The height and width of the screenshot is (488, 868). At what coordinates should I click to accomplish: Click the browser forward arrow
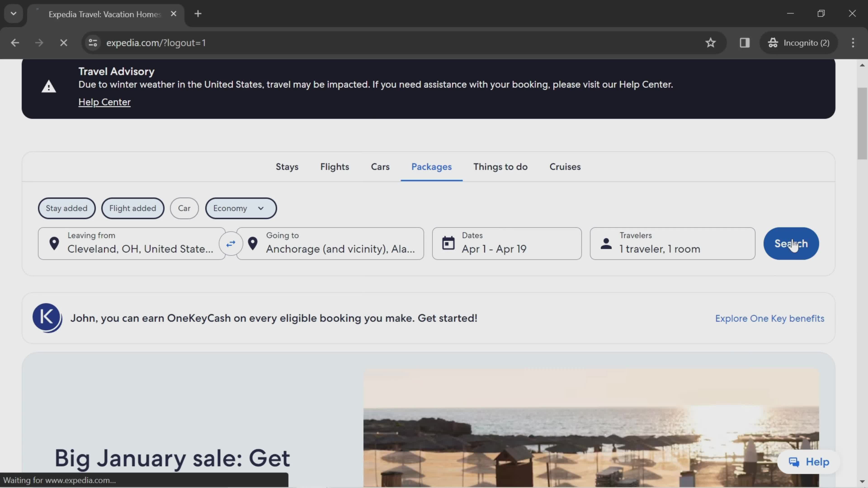click(x=39, y=43)
